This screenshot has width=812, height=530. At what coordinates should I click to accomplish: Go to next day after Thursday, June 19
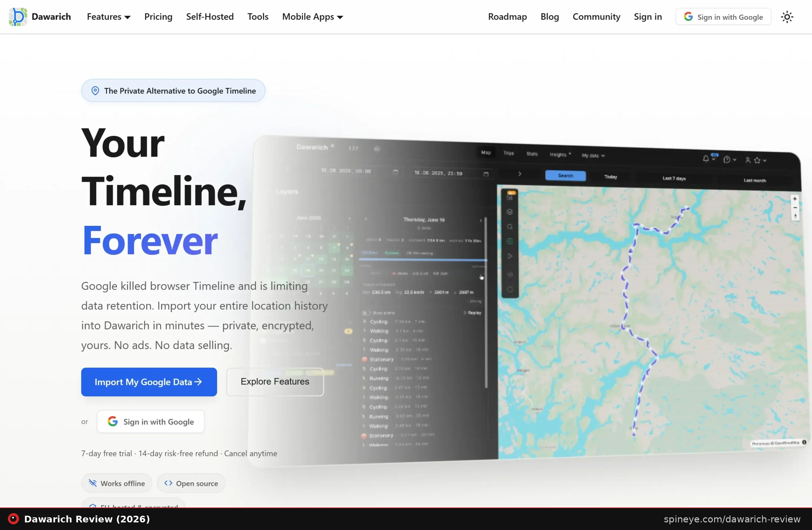pyautogui.click(x=481, y=220)
